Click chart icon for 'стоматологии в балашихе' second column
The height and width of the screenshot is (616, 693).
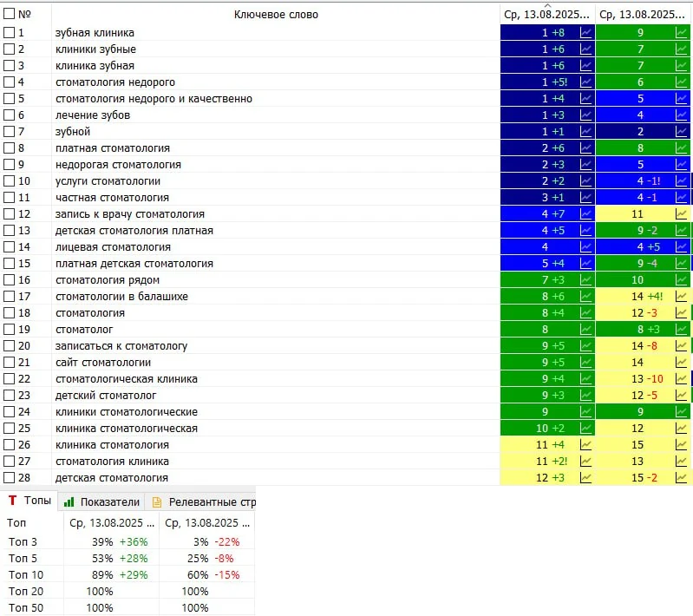pyautogui.click(x=681, y=296)
